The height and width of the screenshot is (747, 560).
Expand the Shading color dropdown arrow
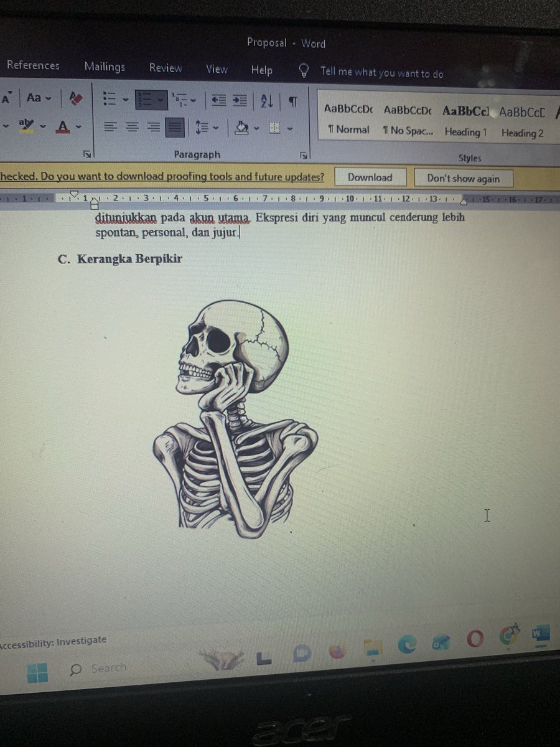point(255,129)
